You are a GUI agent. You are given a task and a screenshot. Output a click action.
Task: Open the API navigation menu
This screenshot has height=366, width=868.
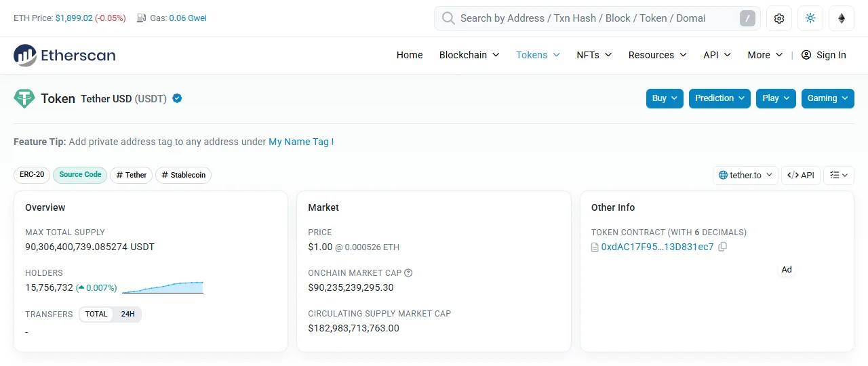coord(717,55)
